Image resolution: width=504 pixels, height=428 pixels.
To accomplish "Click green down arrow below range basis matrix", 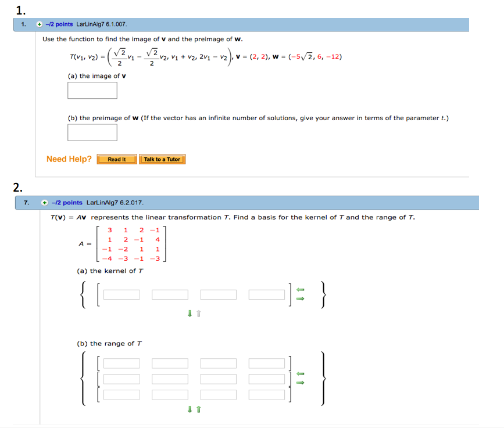I will click(x=189, y=409).
